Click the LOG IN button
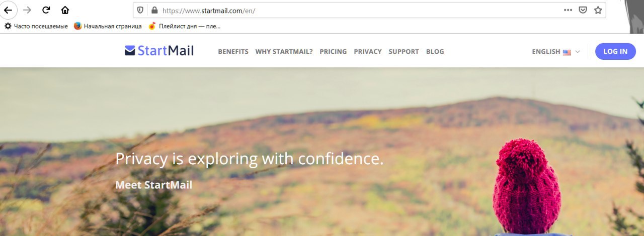 click(x=615, y=51)
